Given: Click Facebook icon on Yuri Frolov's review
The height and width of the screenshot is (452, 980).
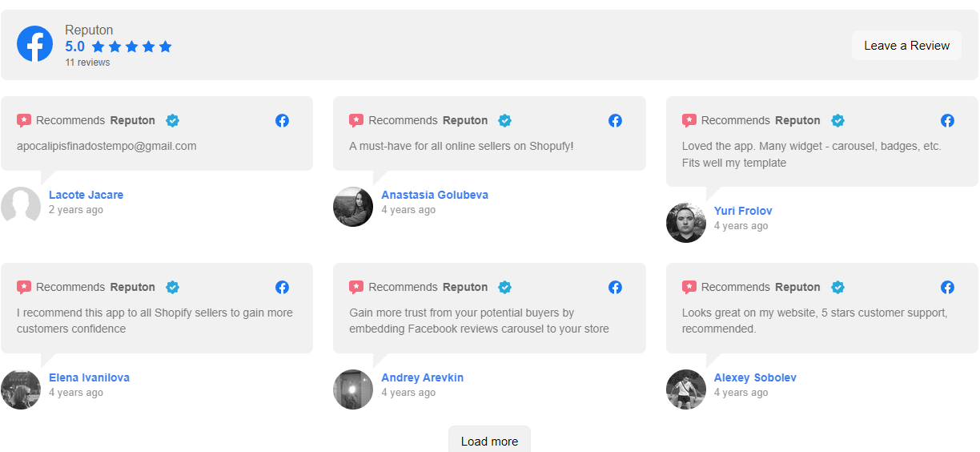Looking at the screenshot, I should pos(947,120).
